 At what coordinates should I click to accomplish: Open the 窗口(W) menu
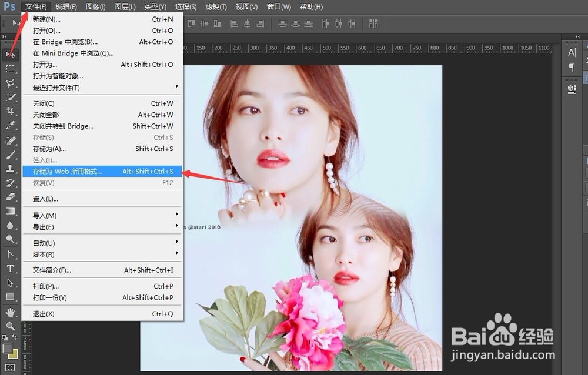tap(279, 6)
